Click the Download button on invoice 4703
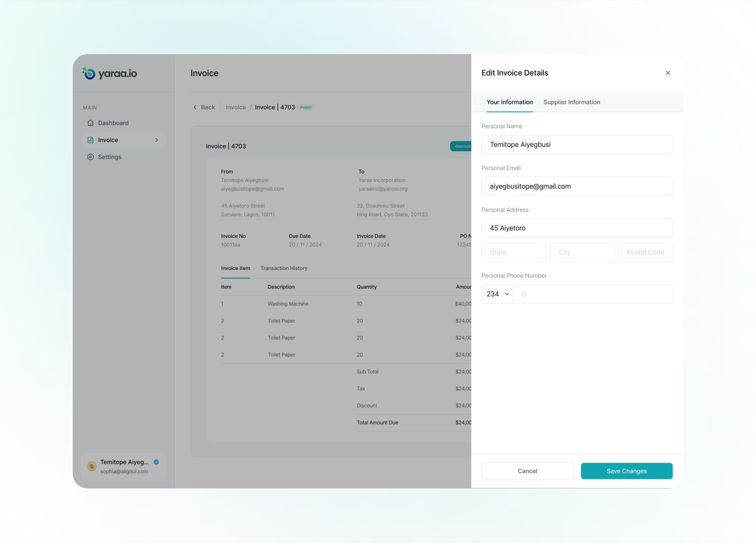Image resolution: width=756 pixels, height=543 pixels. [461, 146]
